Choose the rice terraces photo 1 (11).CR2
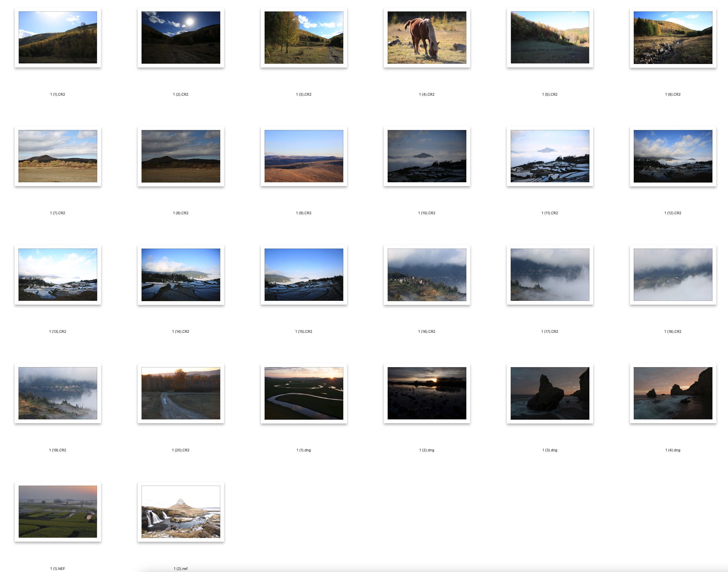728x572 pixels. tap(549, 156)
